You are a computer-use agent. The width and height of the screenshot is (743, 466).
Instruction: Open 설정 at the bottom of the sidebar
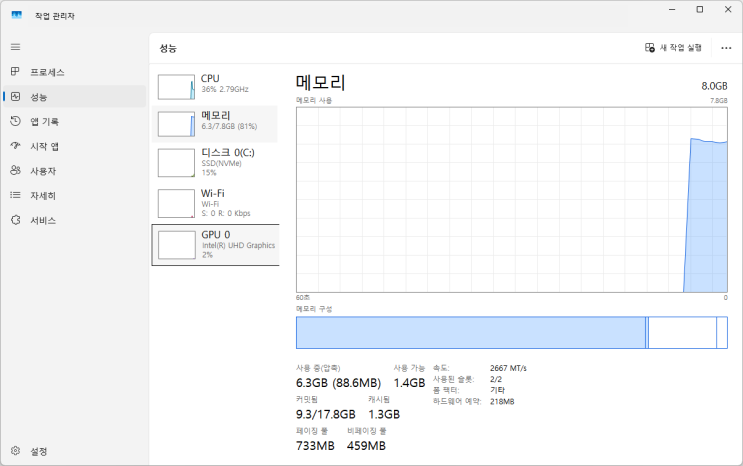click(39, 451)
